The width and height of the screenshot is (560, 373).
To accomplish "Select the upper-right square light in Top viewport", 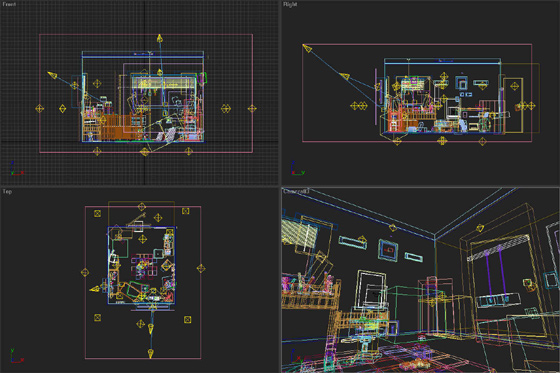I will click(x=186, y=211).
